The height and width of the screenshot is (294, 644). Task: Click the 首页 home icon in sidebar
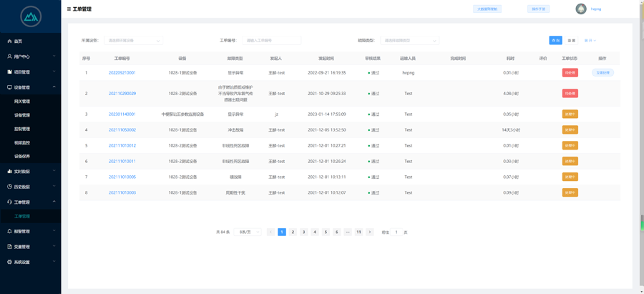pyautogui.click(x=9, y=41)
